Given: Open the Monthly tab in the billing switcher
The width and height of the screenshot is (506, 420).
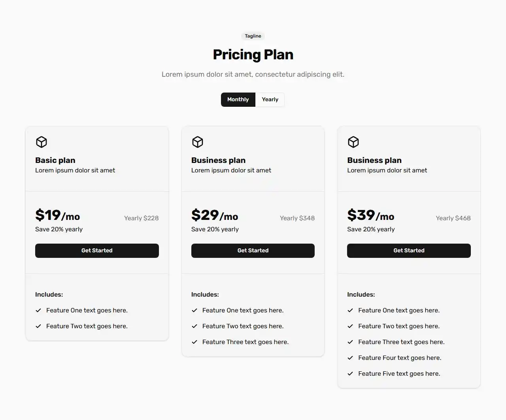Looking at the screenshot, I should [x=238, y=99].
